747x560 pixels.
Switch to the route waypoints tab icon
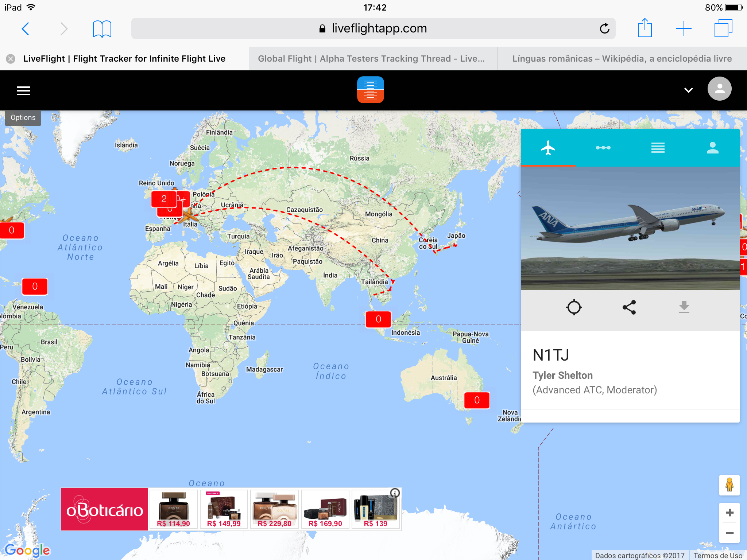pos(603,148)
